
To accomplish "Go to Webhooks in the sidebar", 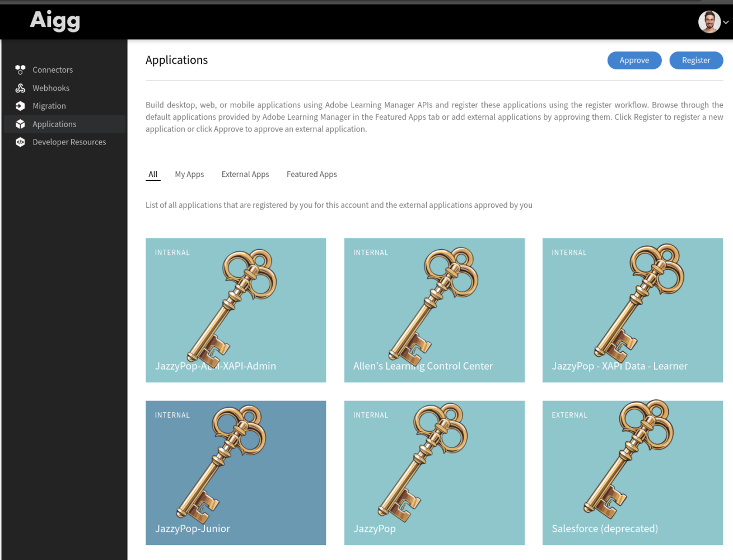I will tap(51, 88).
